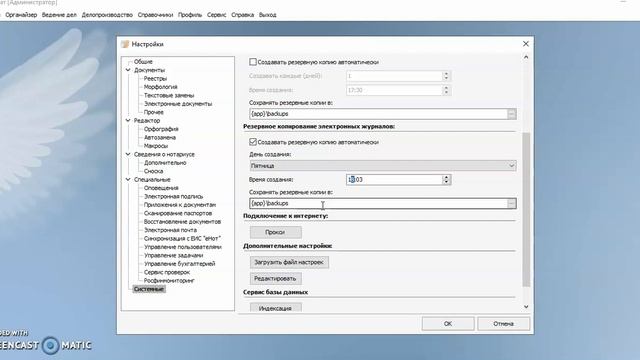Click the Прокси button
640x360 pixels.
pyautogui.click(x=276, y=232)
